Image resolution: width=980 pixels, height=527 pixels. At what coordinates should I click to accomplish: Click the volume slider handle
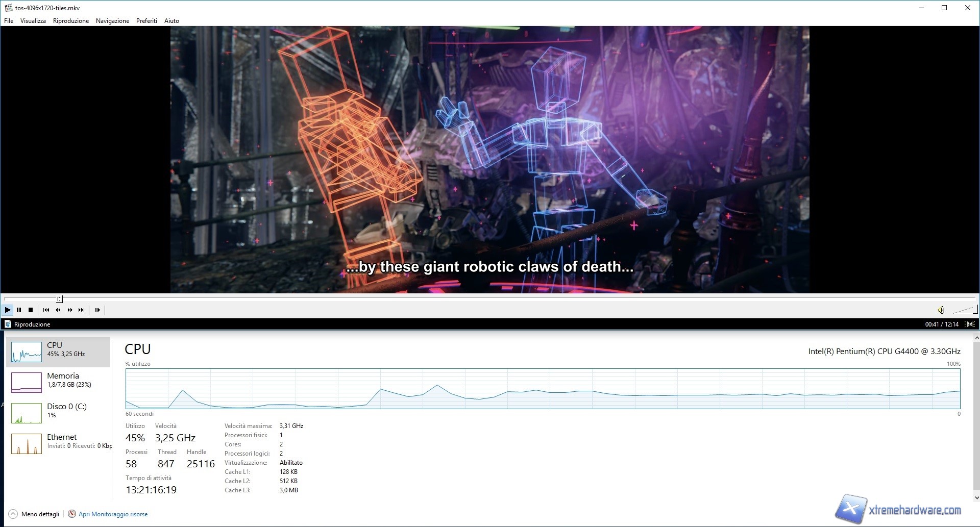pyautogui.click(x=976, y=309)
